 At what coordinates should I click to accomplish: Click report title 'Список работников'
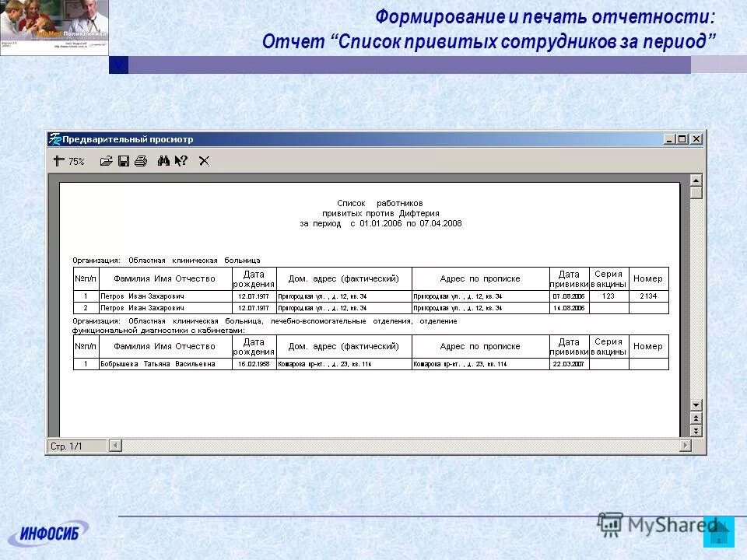pos(380,203)
